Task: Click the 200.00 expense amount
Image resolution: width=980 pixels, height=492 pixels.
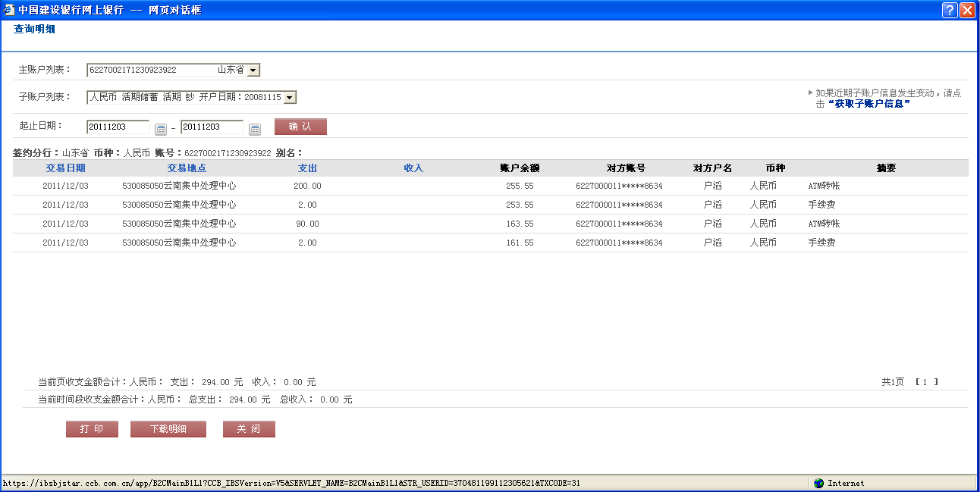Action: (x=307, y=186)
